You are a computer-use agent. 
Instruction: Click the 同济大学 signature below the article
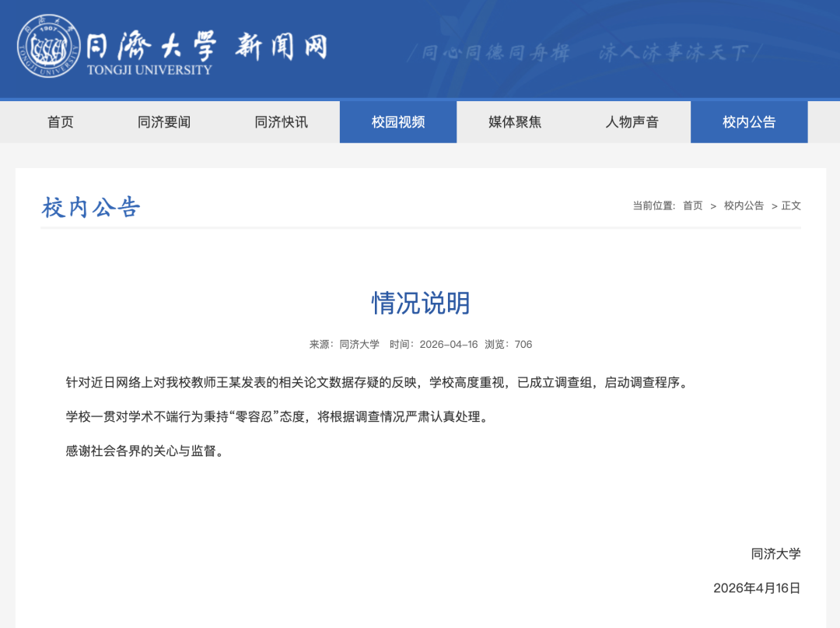(x=775, y=554)
